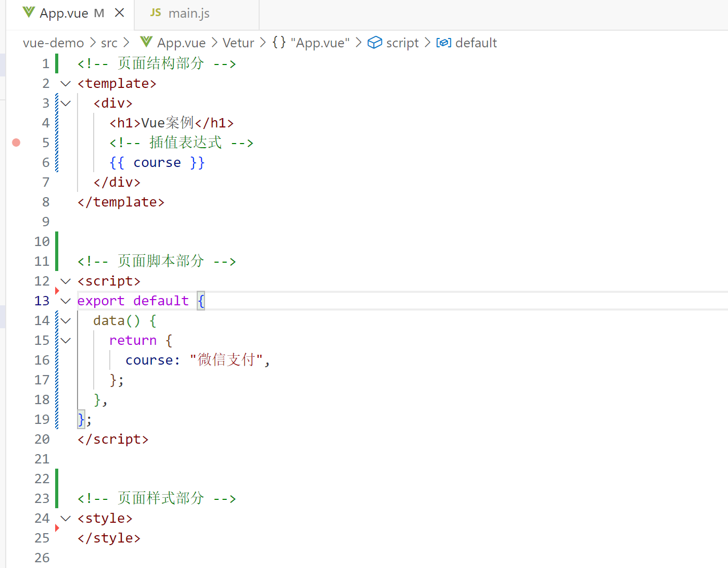The width and height of the screenshot is (728, 568).
Task: Click the <h1>Vue案例</h1> line
Action: [172, 123]
